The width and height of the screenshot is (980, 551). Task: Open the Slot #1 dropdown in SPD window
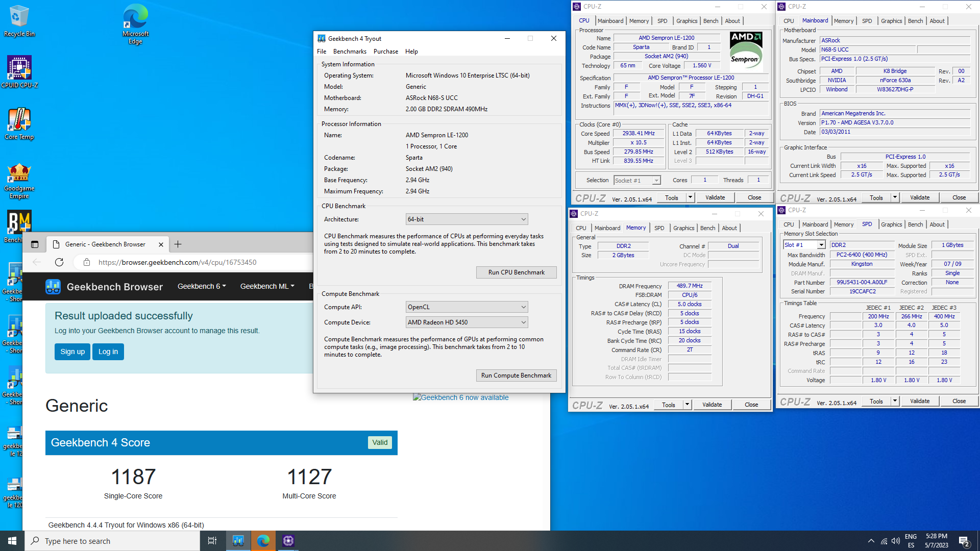804,245
